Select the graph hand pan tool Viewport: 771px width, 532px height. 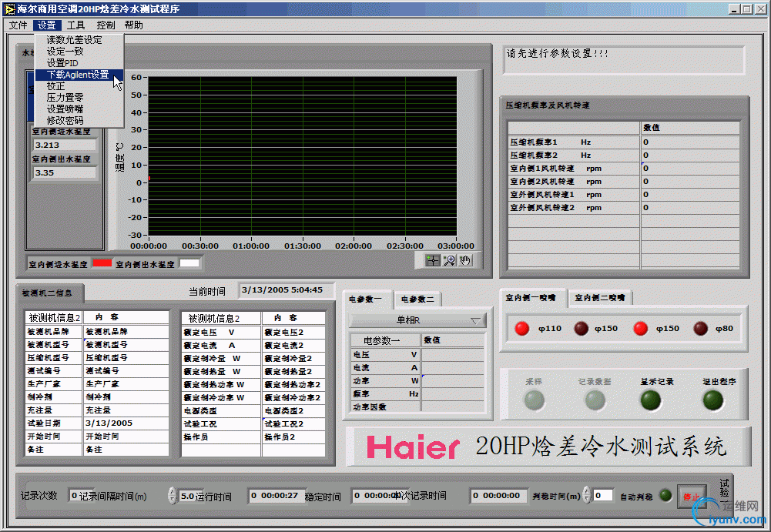[x=465, y=260]
